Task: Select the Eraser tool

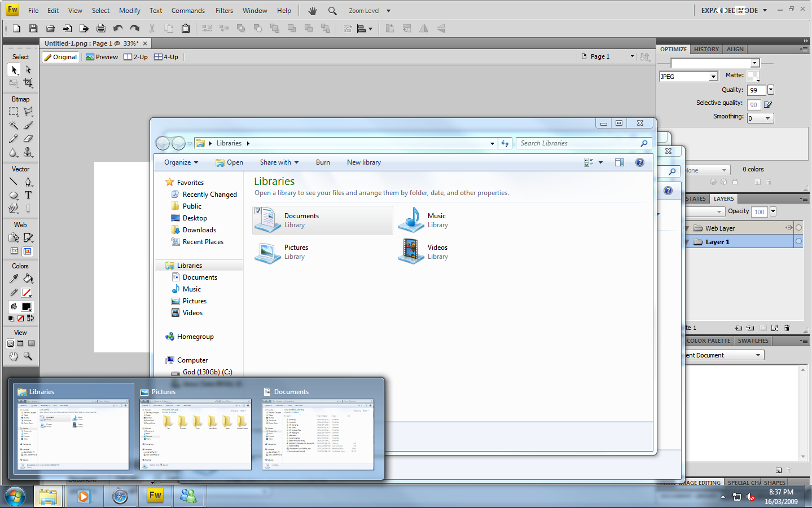Action: tap(28, 139)
